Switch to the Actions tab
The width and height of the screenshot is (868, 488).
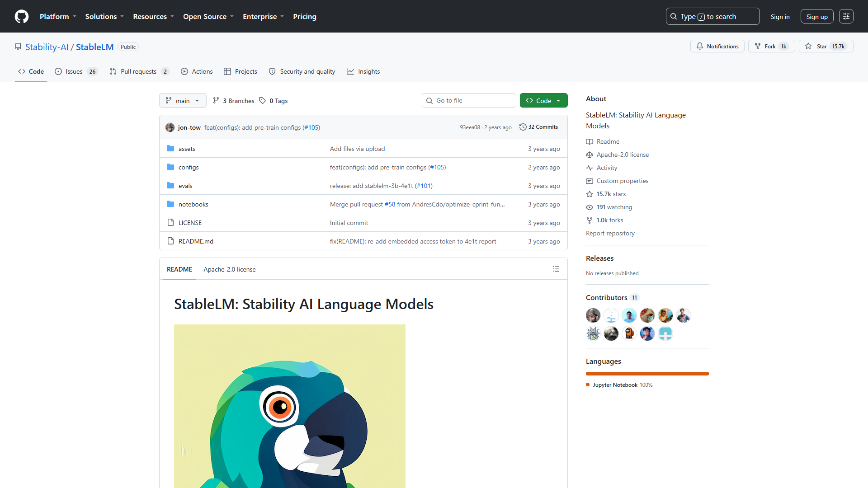coord(197,71)
